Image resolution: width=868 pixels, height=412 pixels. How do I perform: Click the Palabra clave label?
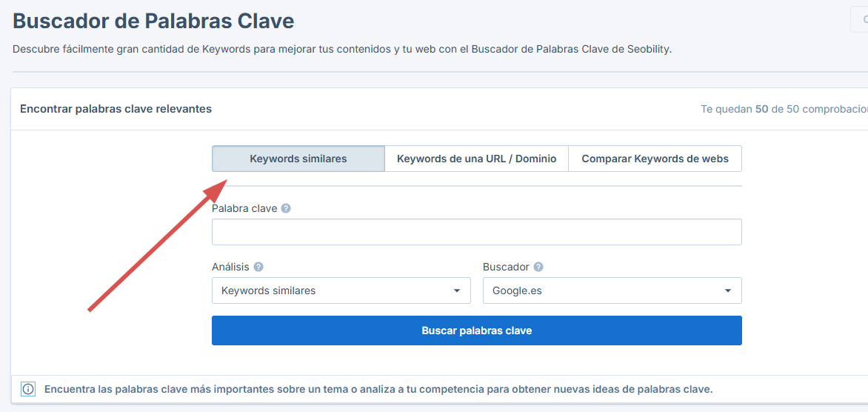point(244,209)
